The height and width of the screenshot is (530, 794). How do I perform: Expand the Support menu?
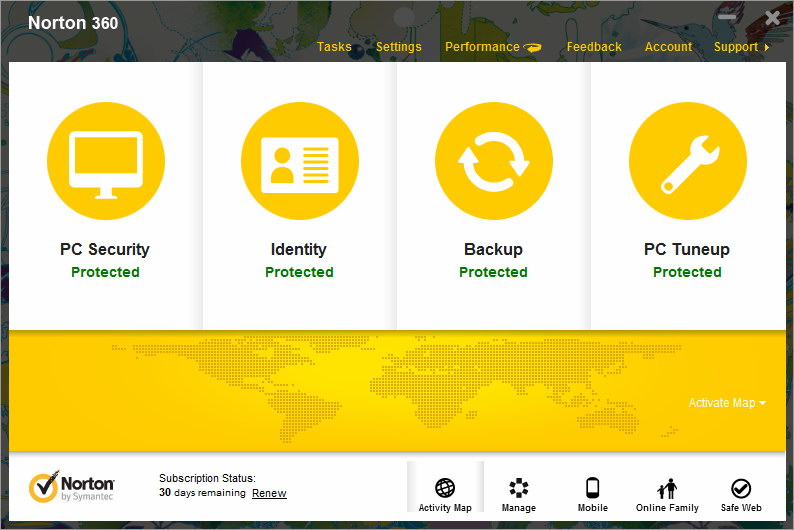741,47
